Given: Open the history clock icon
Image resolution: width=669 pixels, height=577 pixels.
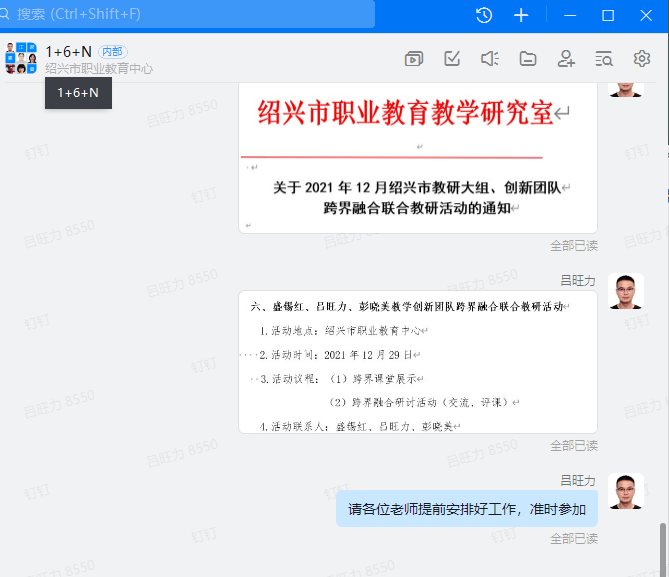Looking at the screenshot, I should (x=484, y=15).
